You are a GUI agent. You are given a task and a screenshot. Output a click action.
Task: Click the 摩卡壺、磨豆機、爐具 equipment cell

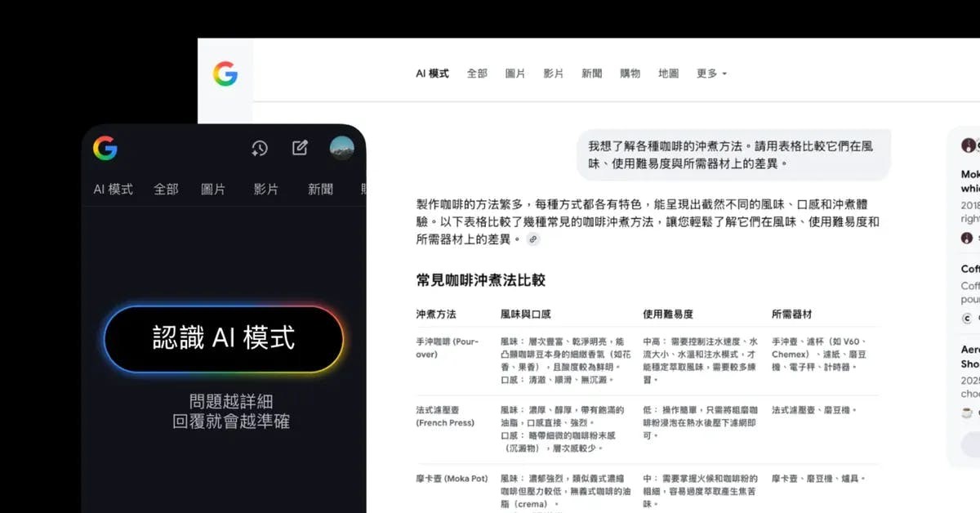click(818, 479)
